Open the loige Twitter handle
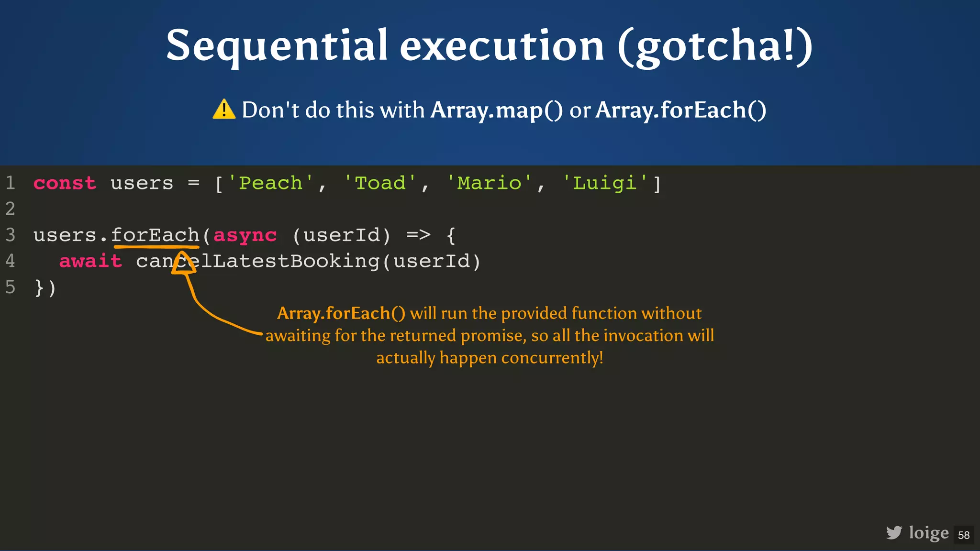 pos(929,533)
